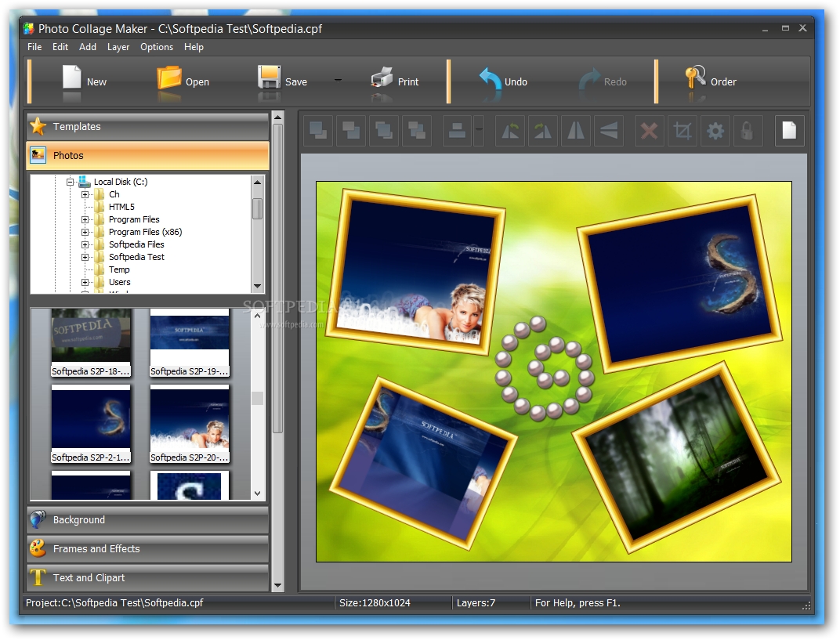Expand the Frames and Effects panel
This screenshot has height=640, width=840.
pos(147,548)
